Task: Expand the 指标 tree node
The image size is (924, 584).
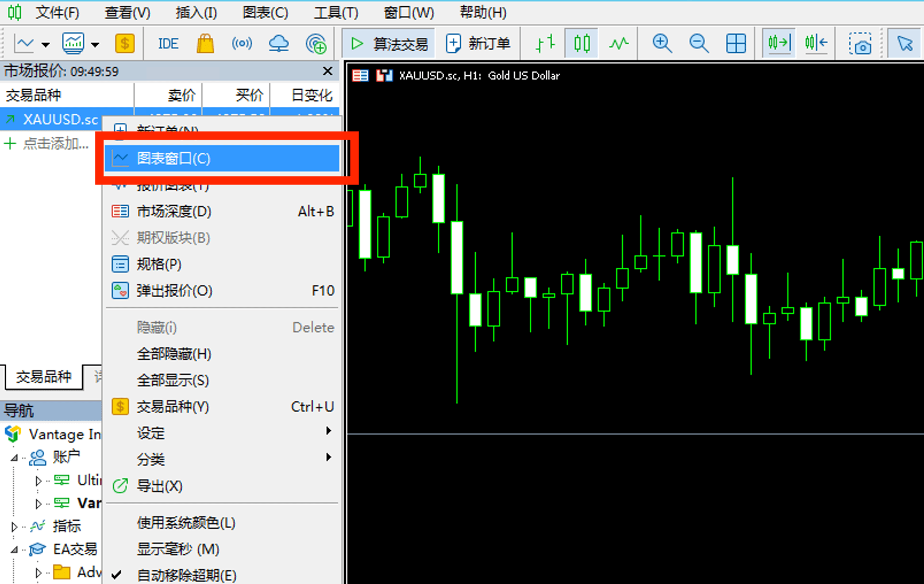Action: (x=14, y=526)
